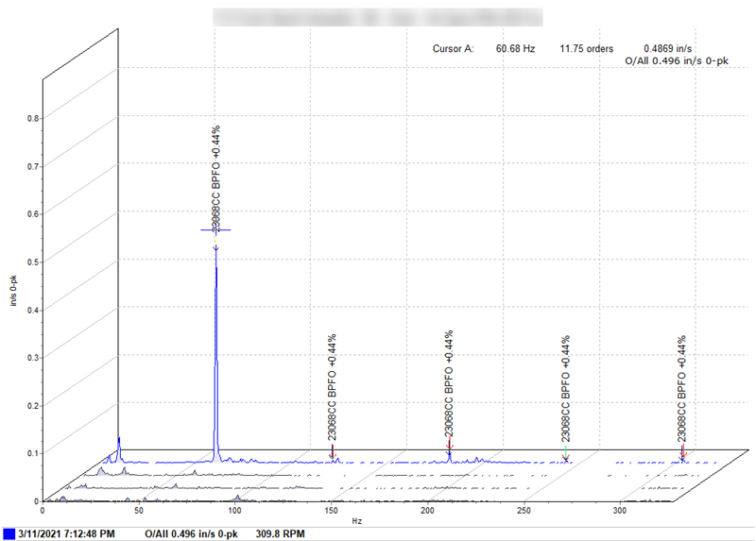This screenshot has height=541, width=756.
Task: Click the Cursor A label
Action: click(x=454, y=49)
